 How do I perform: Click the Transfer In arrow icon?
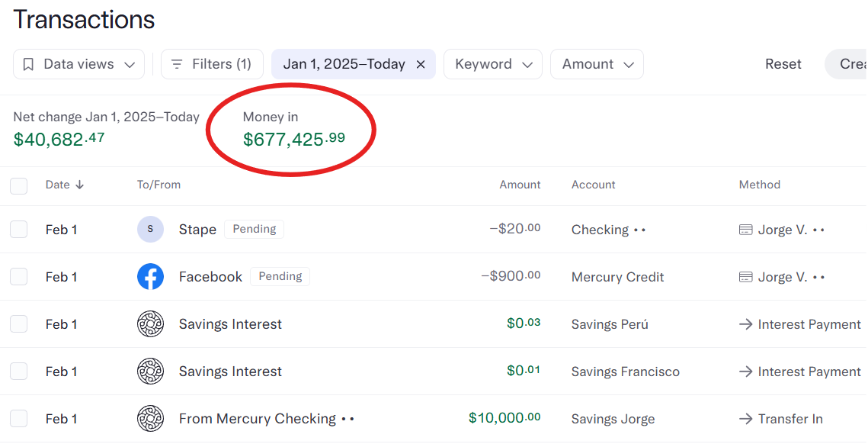(746, 419)
